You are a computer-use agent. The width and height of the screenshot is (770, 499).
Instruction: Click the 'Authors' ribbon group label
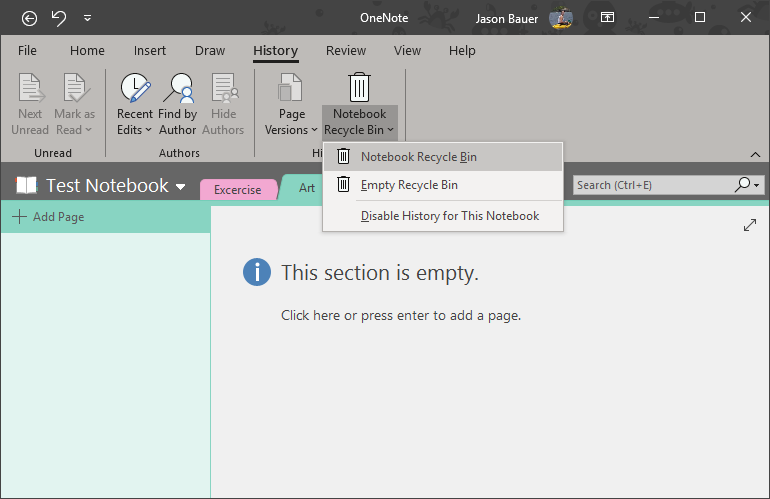(179, 153)
